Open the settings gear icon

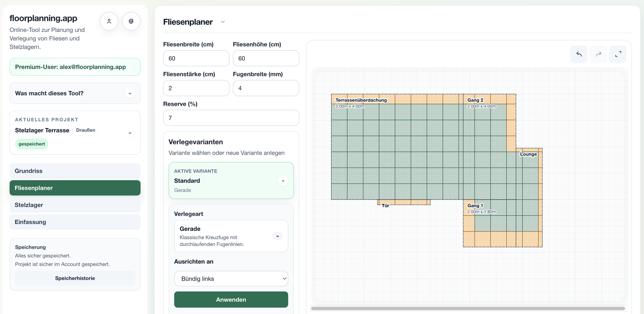point(131,21)
